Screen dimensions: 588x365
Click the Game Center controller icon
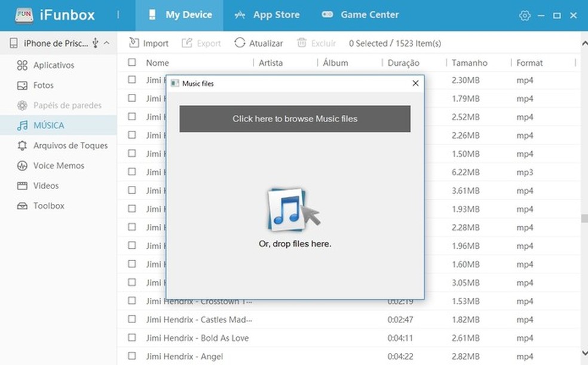[x=327, y=14]
